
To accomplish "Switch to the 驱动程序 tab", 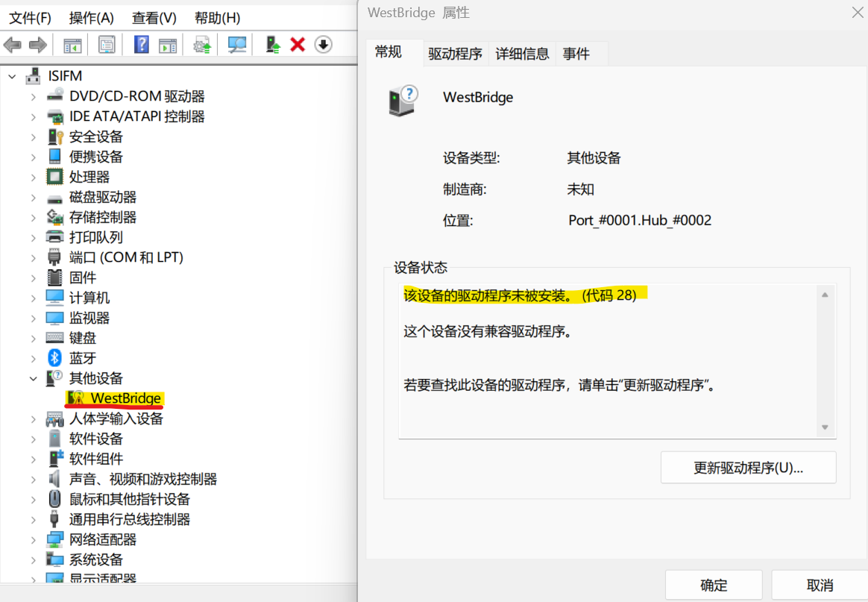I will pos(454,53).
